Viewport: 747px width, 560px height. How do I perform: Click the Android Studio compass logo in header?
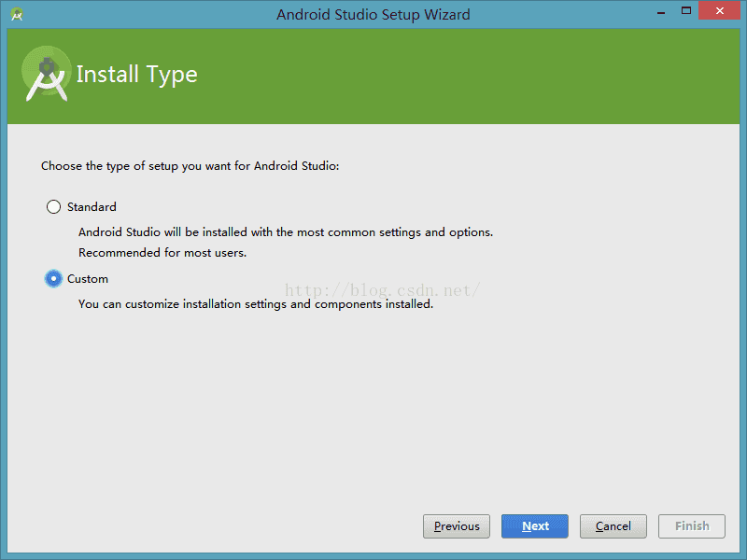[47, 74]
